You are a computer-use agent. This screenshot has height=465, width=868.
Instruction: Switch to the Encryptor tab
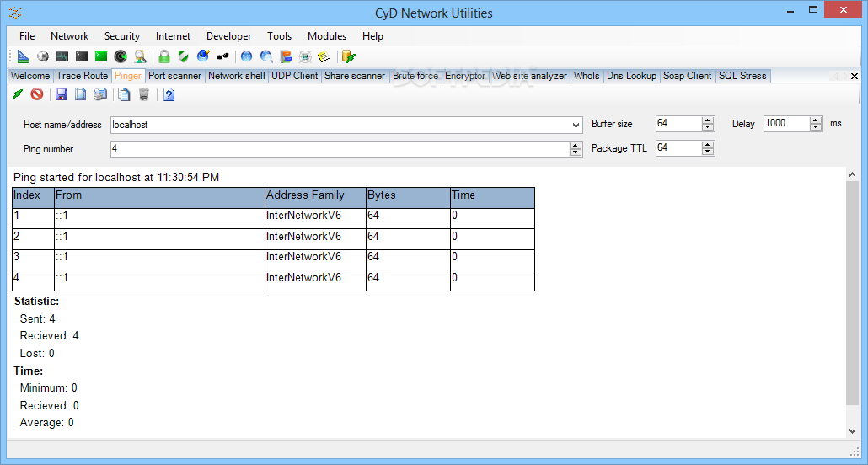tap(465, 76)
